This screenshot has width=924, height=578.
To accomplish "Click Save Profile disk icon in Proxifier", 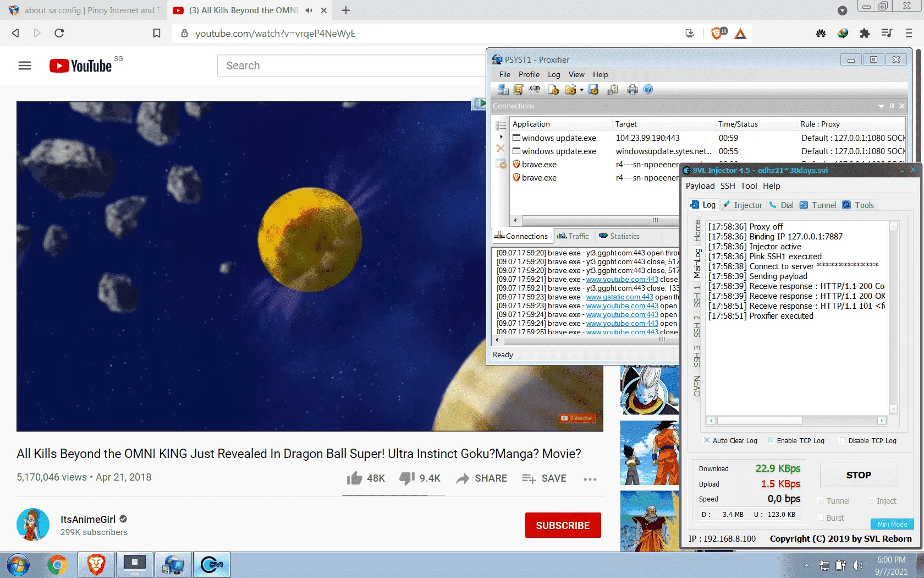I will point(593,89).
